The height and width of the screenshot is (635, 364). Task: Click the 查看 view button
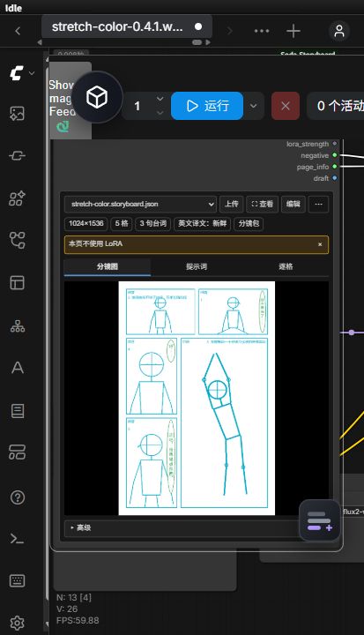point(263,204)
